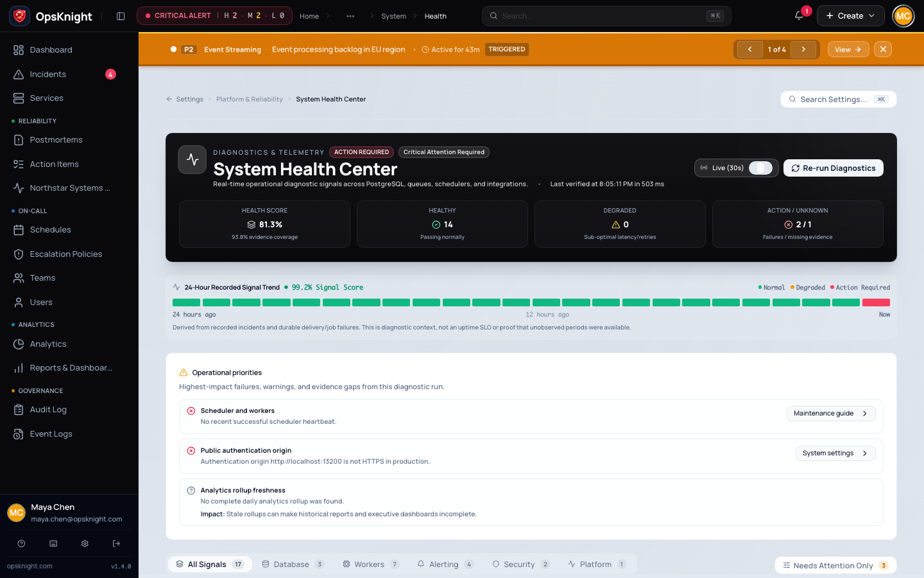This screenshot has width=924, height=578.
Task: Go to next alert in banner
Action: tap(803, 49)
